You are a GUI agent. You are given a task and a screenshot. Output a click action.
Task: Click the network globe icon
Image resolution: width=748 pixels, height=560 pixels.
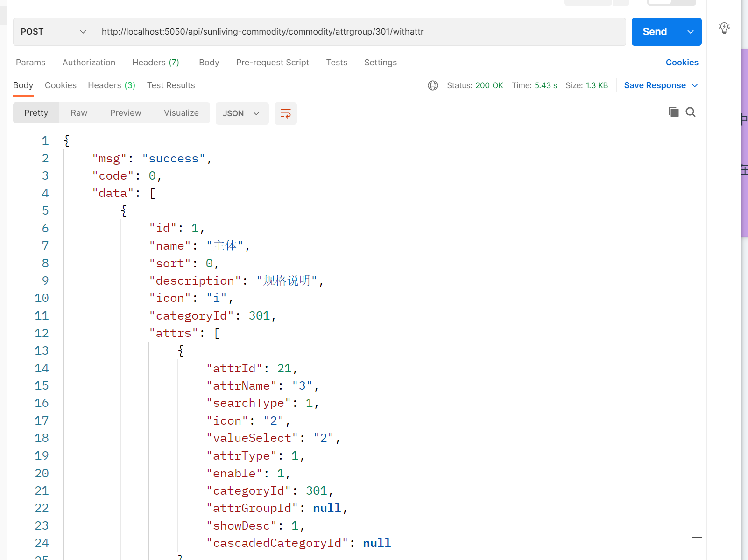(x=433, y=85)
